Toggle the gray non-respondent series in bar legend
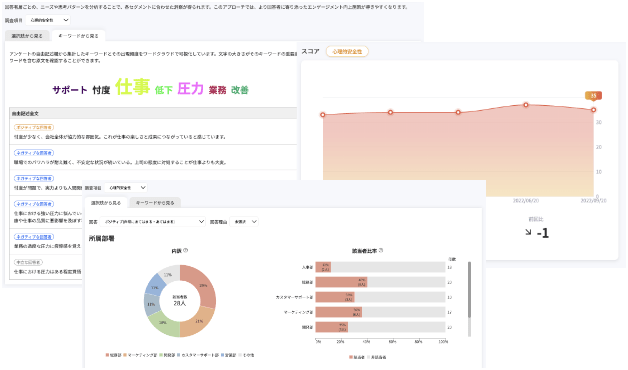 coord(376,357)
